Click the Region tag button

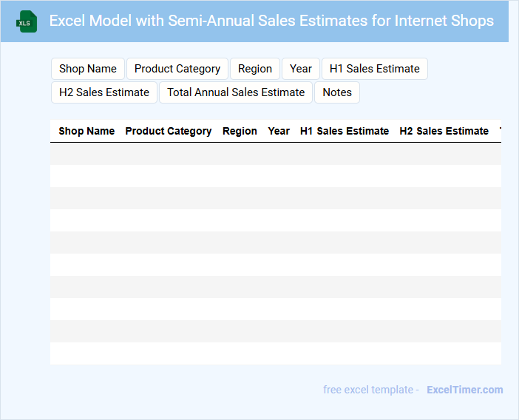[x=255, y=69]
